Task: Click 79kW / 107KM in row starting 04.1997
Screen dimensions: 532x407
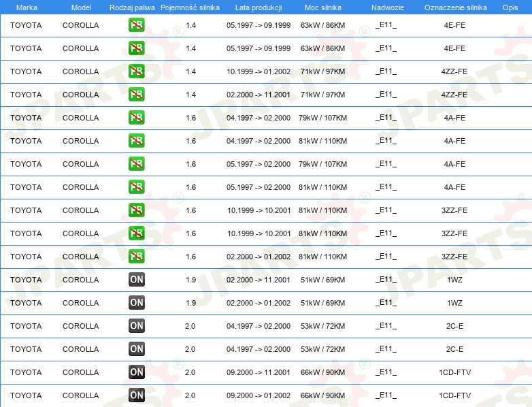Action: (322, 118)
